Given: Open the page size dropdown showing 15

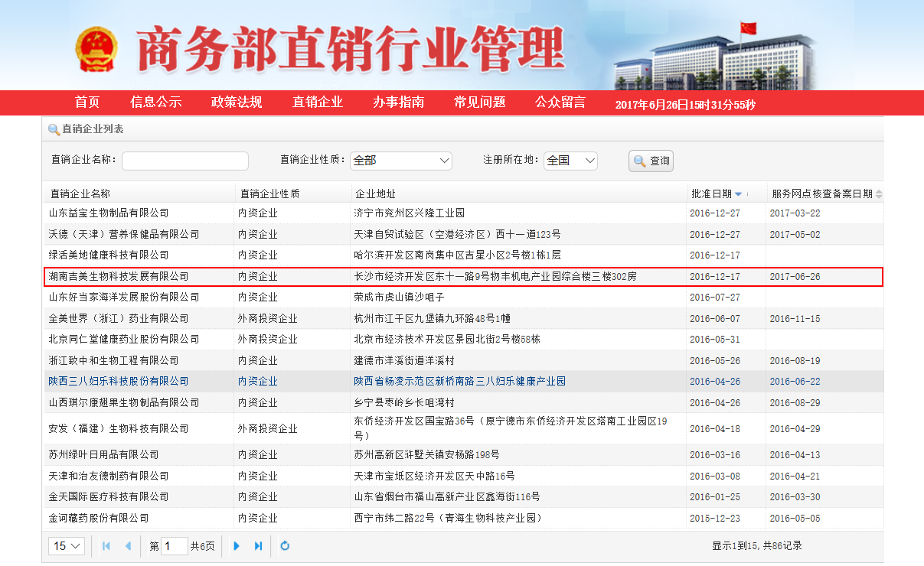Looking at the screenshot, I should 67,546.
